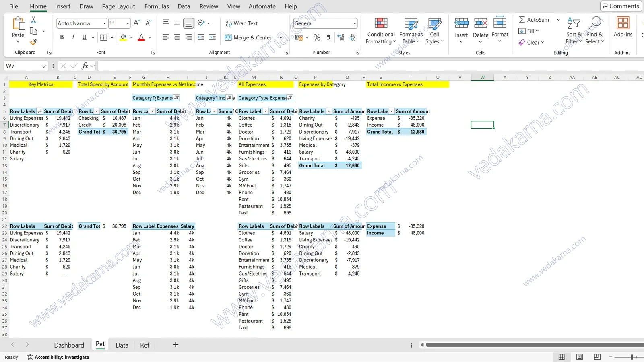This screenshot has height=362, width=644.
Task: Switch to Page Break Preview view
Action: tap(597, 357)
